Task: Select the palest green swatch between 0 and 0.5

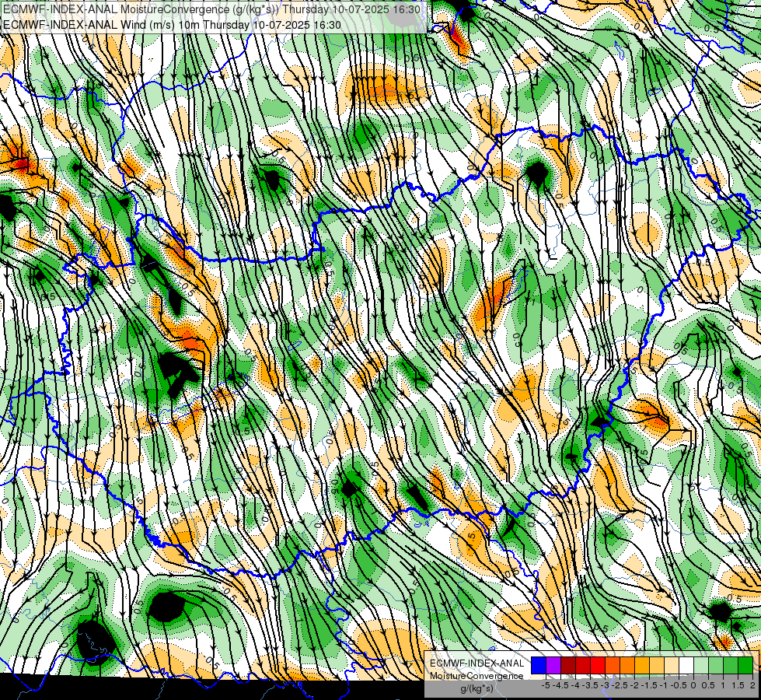Action: (x=701, y=666)
